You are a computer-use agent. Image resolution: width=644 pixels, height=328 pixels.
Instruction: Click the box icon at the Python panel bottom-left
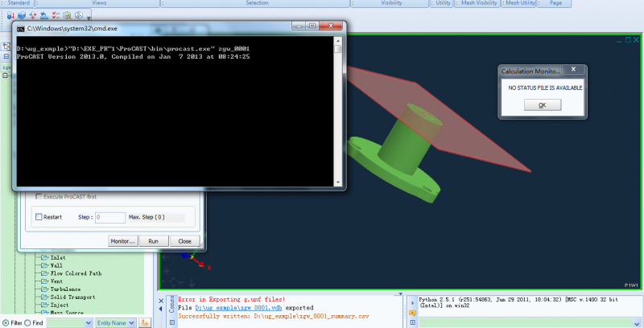pyautogui.click(x=412, y=322)
